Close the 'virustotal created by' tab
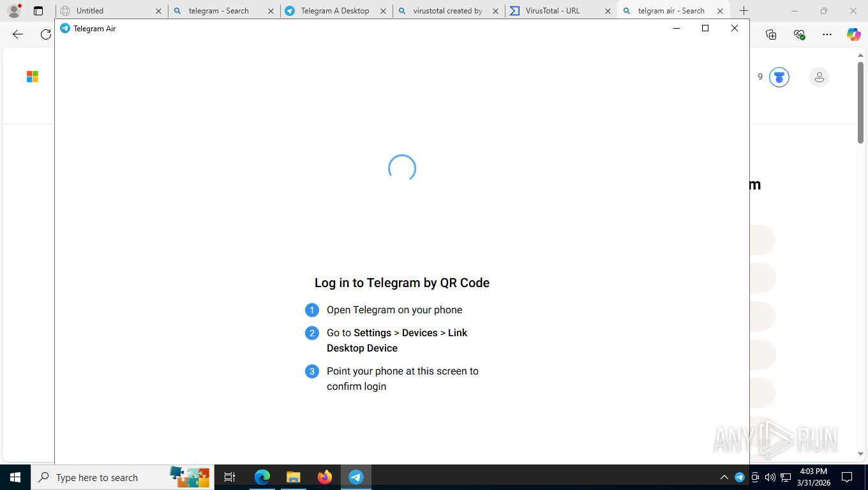Image resolution: width=868 pixels, height=490 pixels. pyautogui.click(x=495, y=11)
